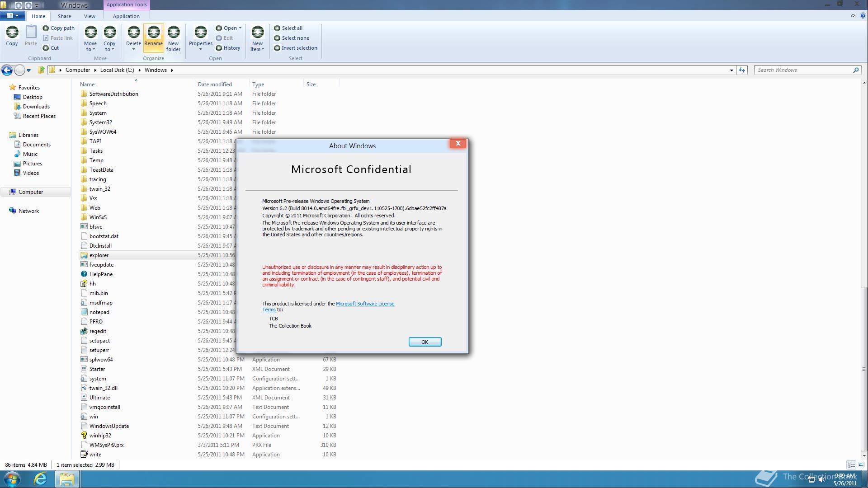Screen dimensions: 868x488
Task: Switch to the View ribbon tab
Action: coord(90,16)
